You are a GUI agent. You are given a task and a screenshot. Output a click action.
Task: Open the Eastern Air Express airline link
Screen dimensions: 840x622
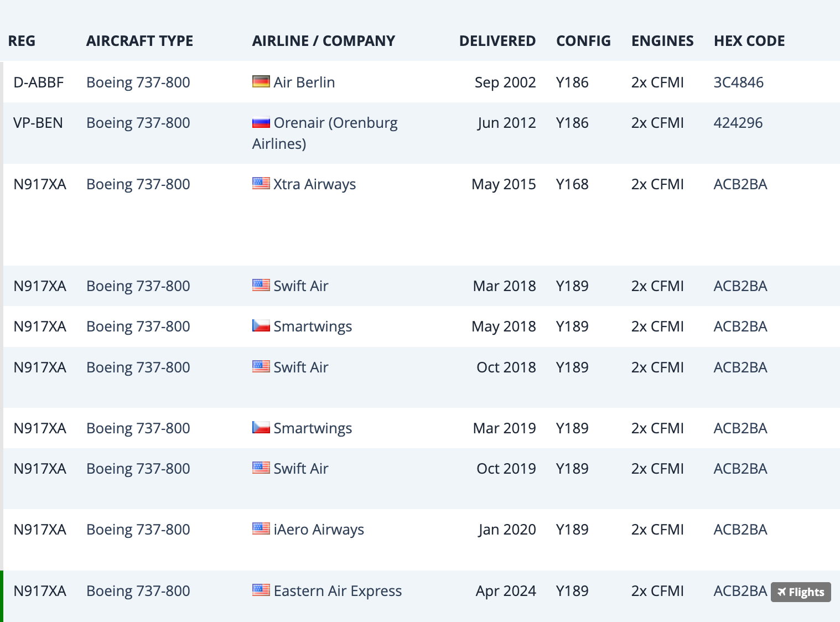338,591
